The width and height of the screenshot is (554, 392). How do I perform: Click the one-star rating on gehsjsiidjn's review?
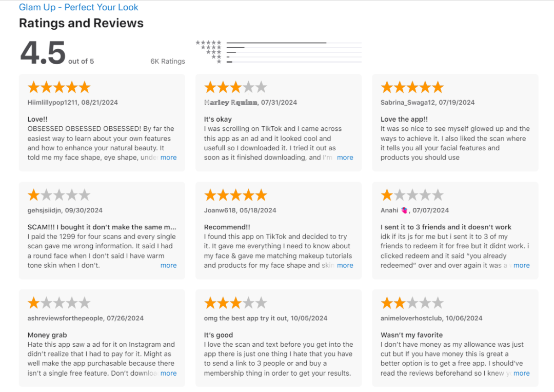[59, 195]
